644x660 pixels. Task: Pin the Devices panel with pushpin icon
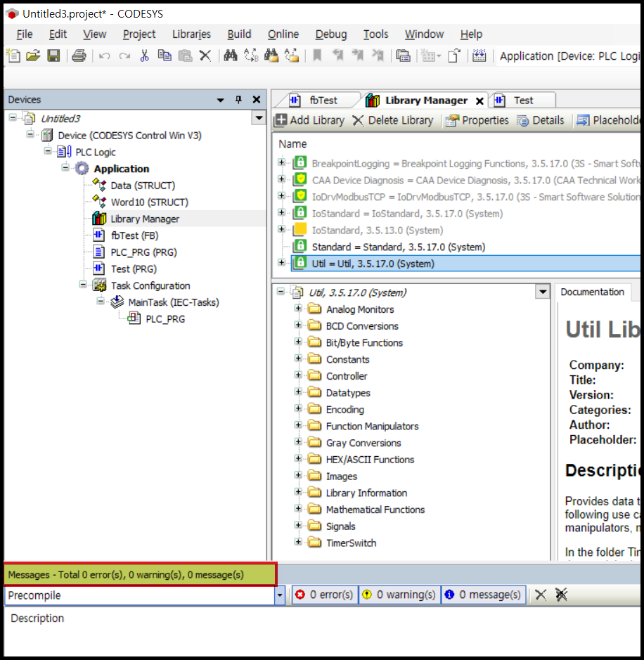click(x=238, y=100)
